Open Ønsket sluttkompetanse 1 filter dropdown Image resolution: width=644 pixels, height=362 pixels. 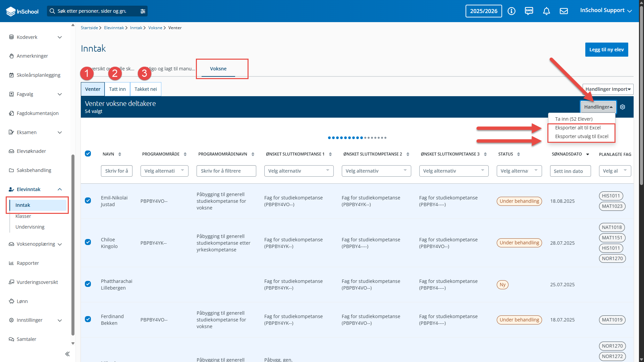tap(299, 171)
